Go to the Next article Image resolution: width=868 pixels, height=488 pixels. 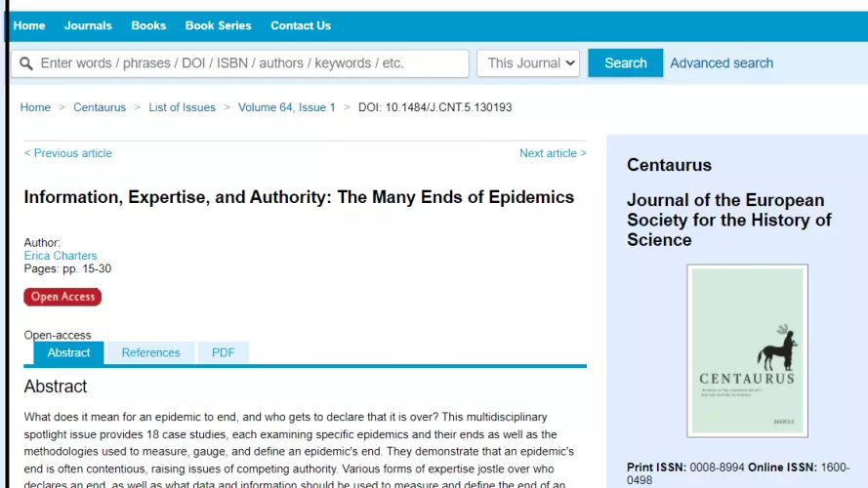coord(553,153)
